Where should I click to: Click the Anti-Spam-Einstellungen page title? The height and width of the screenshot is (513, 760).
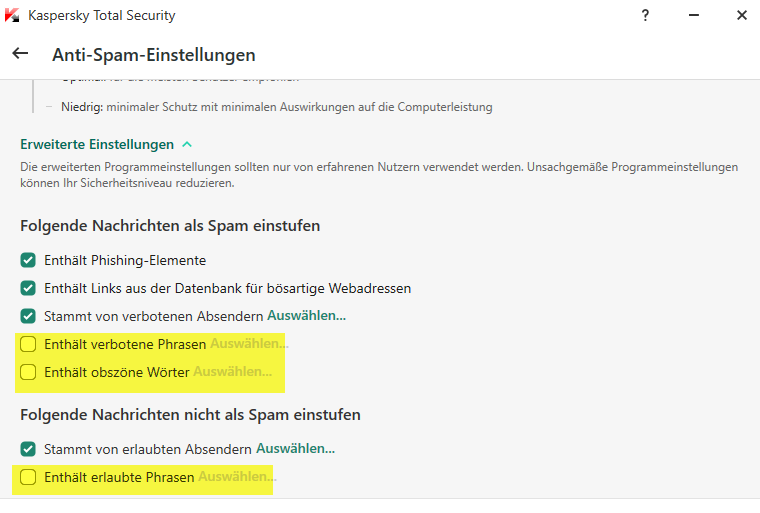(x=154, y=55)
